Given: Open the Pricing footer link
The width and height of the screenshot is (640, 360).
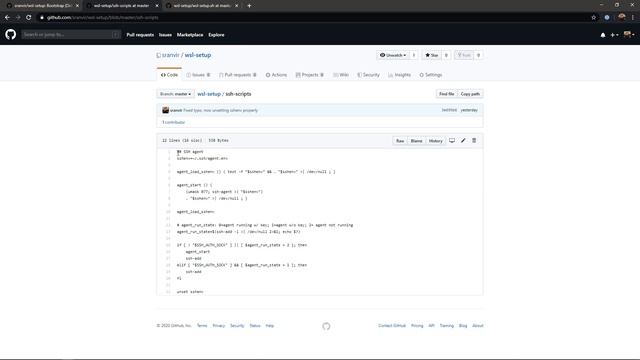Looking at the screenshot, I should point(417,326).
